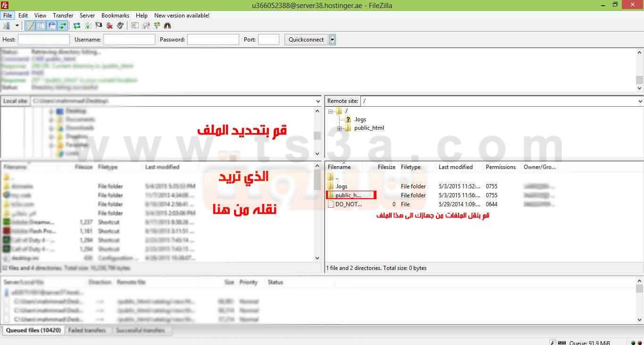Toggle synchronized browsing
This screenshot has width=644, height=345.
(157, 25)
